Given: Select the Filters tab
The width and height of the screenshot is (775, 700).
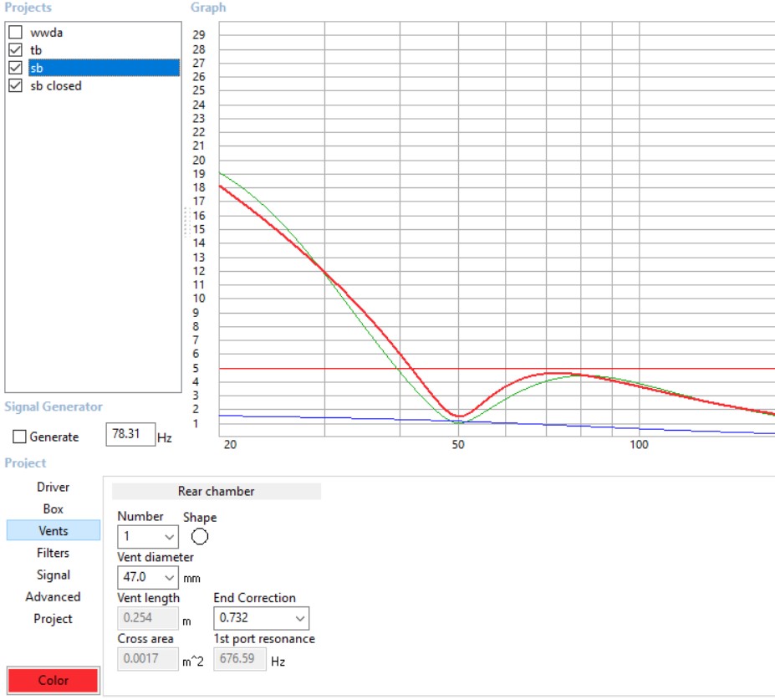Looking at the screenshot, I should (54, 553).
